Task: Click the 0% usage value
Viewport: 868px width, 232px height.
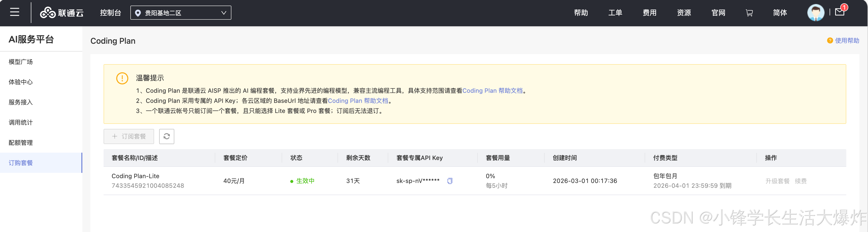Action: pyautogui.click(x=490, y=176)
